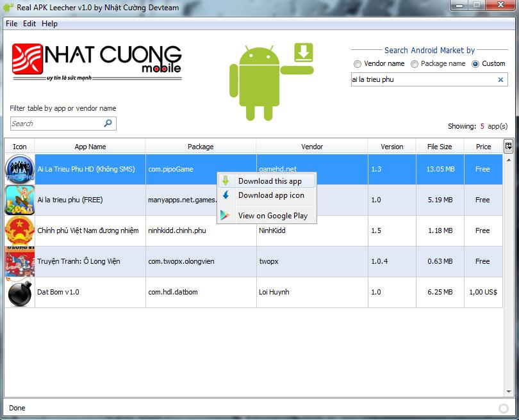Select the Package name radio button
Image resolution: width=519 pixels, height=420 pixels.
pyautogui.click(x=415, y=64)
